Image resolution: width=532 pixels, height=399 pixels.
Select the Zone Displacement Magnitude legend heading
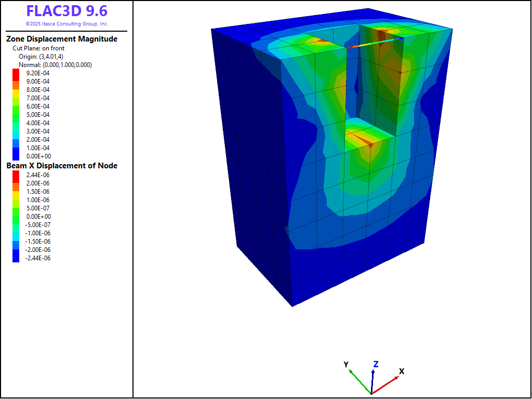[62, 39]
